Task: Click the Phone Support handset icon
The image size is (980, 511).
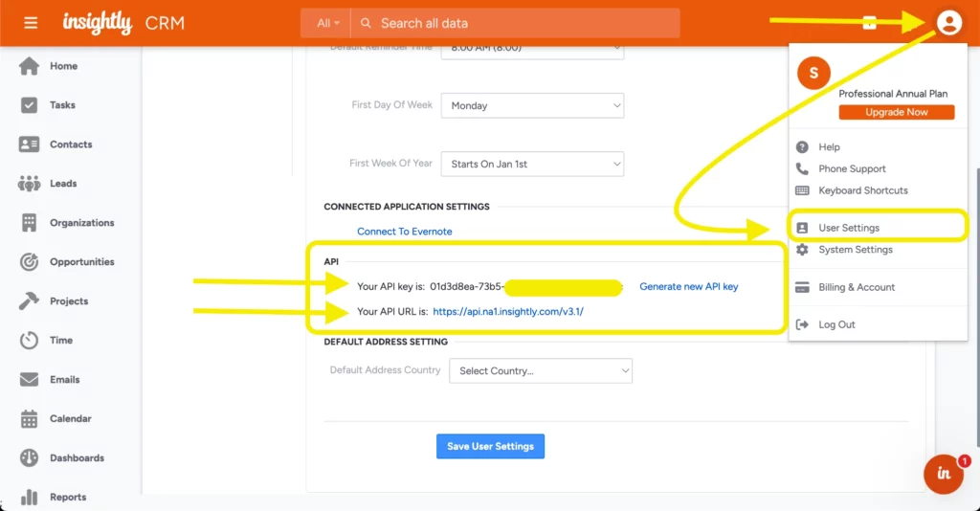Action: tap(802, 168)
